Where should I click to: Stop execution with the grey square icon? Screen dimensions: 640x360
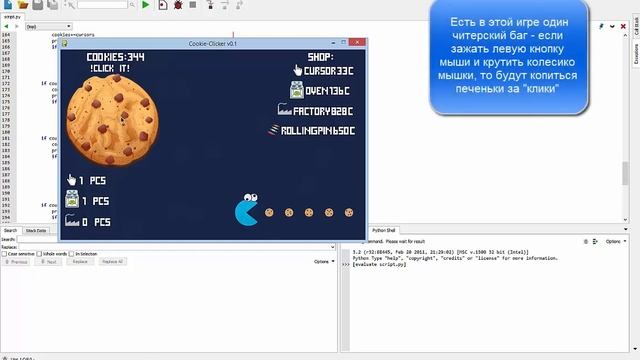coord(193,4)
